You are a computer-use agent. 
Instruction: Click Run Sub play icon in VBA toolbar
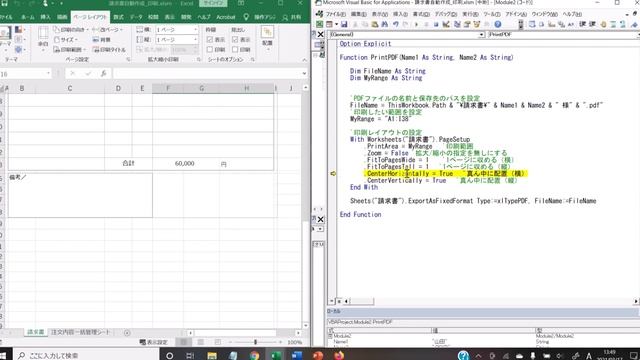(x=416, y=24)
